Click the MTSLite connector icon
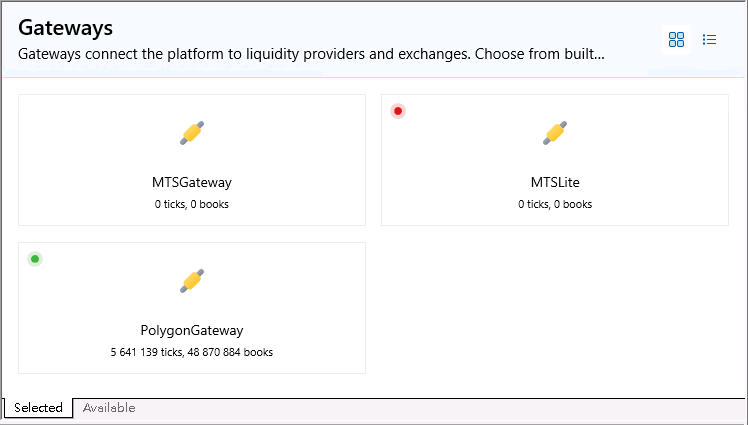This screenshot has width=748, height=425. tap(555, 133)
